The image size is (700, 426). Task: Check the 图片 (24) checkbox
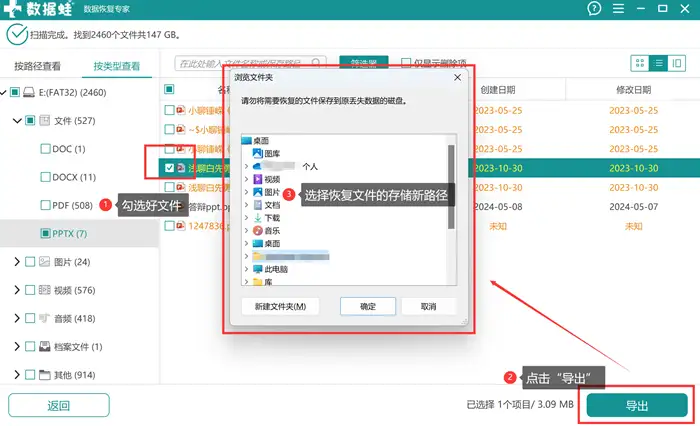pos(30,262)
